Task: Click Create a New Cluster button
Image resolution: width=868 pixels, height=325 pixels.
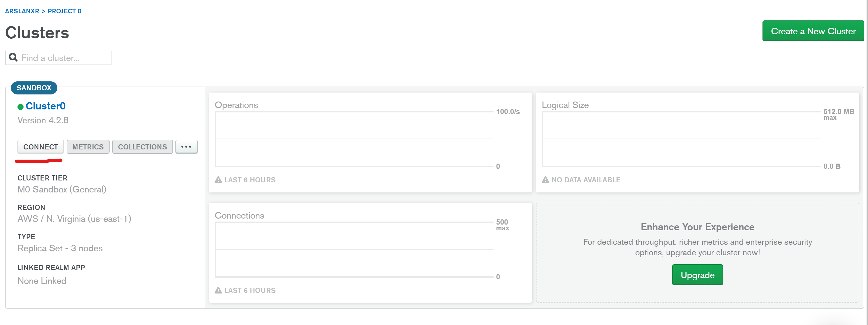Action: 813,31
